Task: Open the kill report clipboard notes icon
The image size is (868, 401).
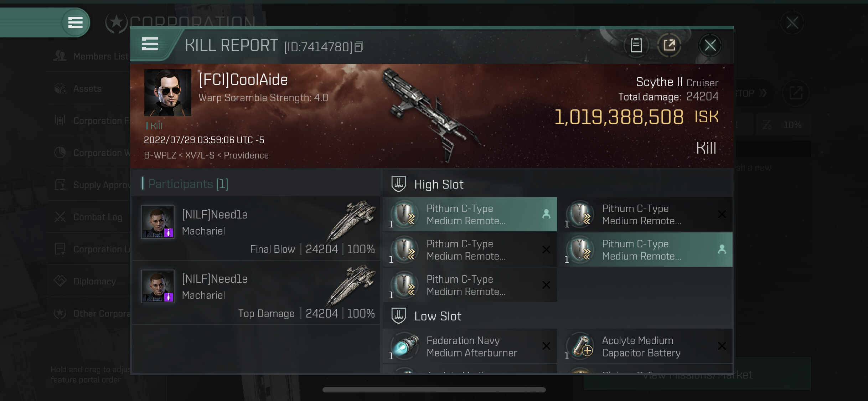Action: coord(636,45)
